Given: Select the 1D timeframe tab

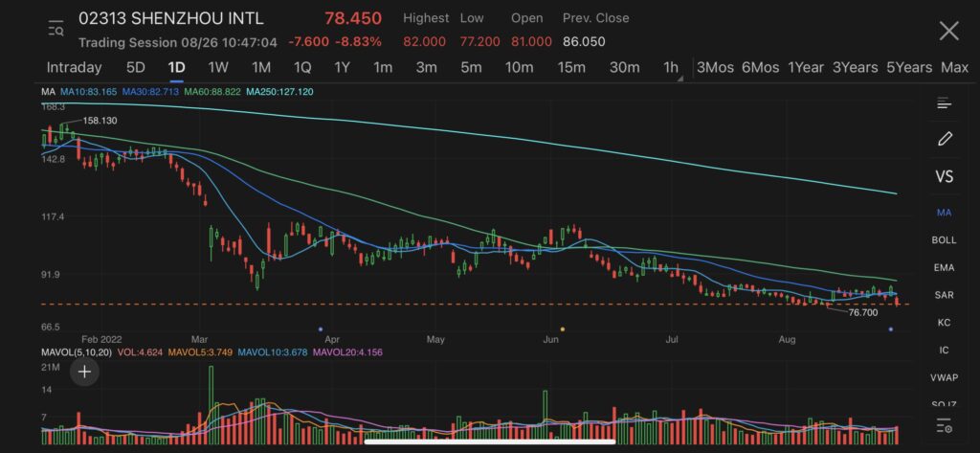Looking at the screenshot, I should [x=176, y=68].
